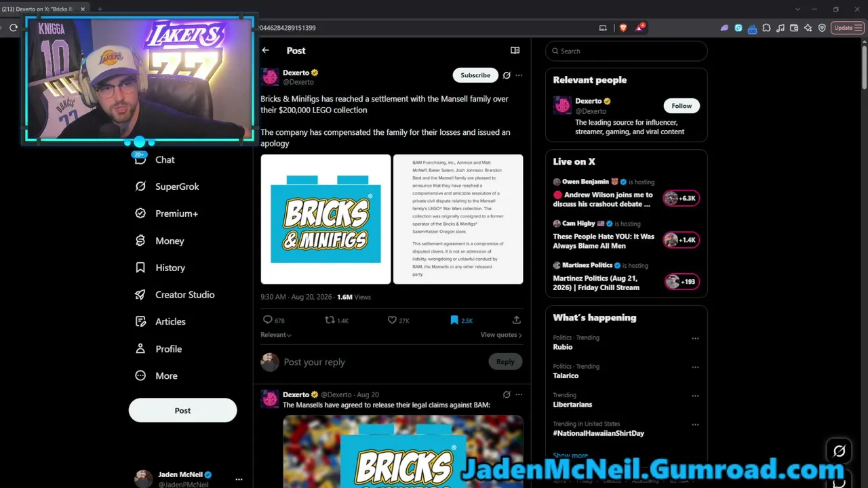This screenshot has height=488, width=868.
Task: Open more options on the Aug 20 reply
Action: click(519, 394)
